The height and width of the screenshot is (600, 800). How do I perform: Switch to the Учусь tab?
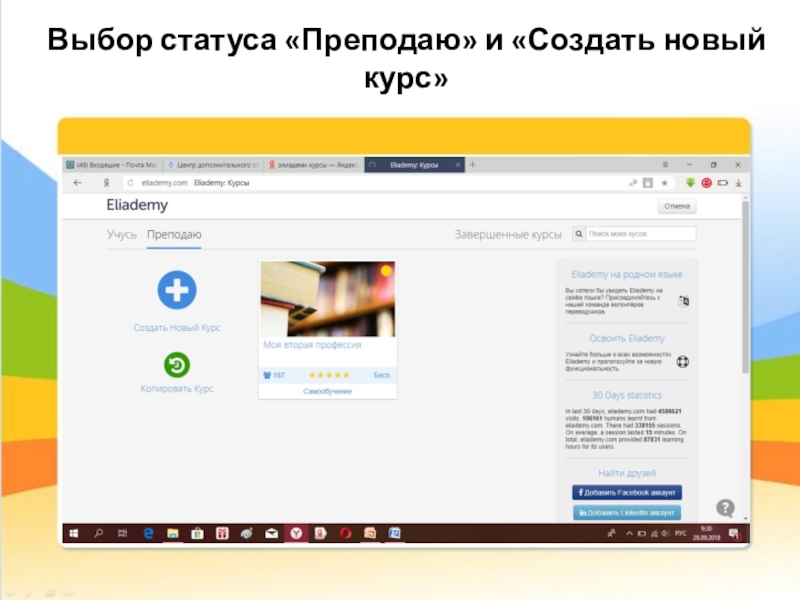click(x=121, y=234)
